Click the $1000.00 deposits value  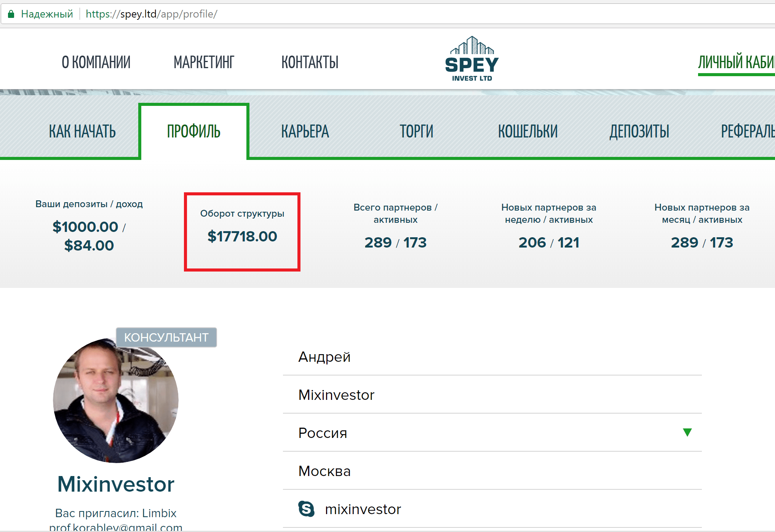click(x=85, y=227)
